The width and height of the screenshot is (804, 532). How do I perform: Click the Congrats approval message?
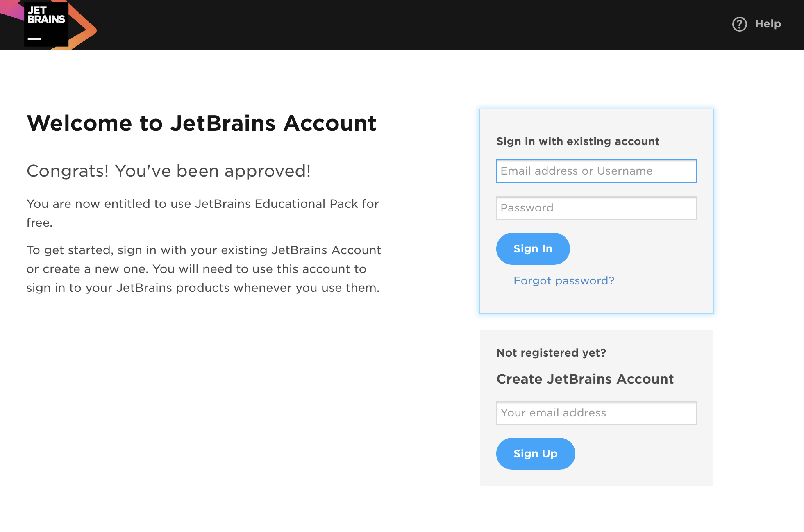coord(169,171)
